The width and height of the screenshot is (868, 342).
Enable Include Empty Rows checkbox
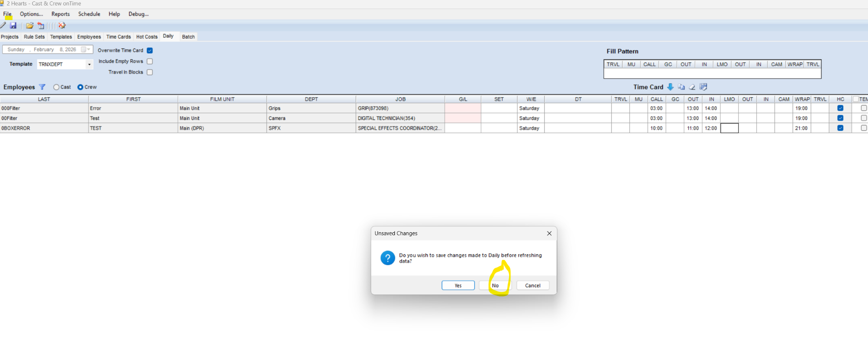[x=150, y=61]
